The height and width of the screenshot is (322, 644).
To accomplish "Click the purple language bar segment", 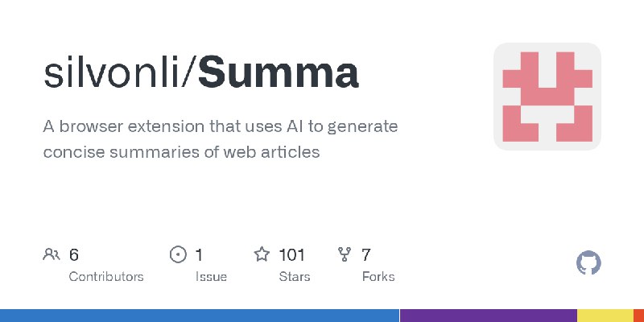I will click(488, 315).
